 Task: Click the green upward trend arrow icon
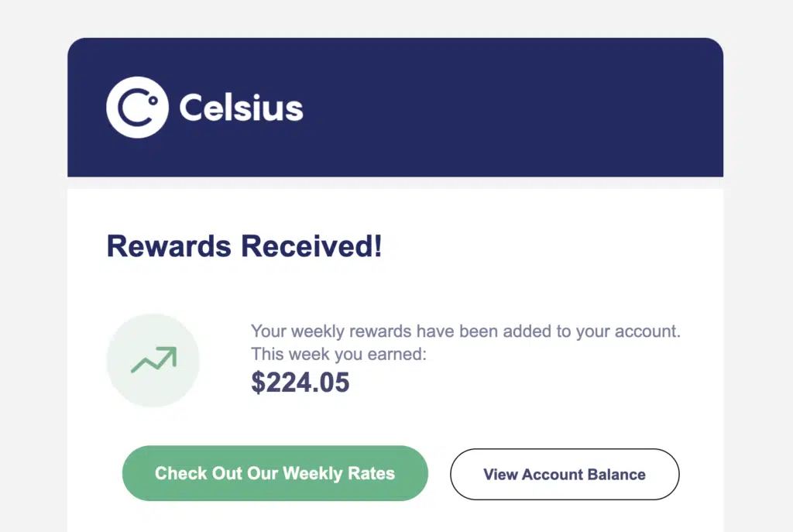point(153,360)
